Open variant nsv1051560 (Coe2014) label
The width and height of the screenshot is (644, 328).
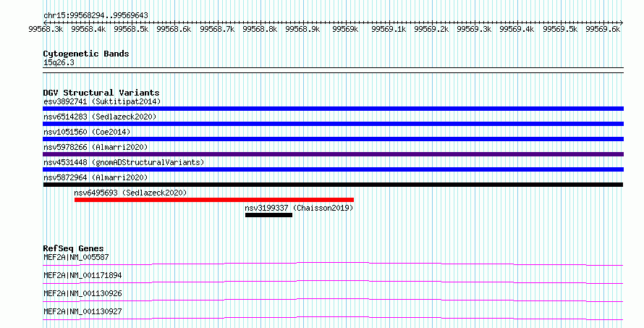[87, 132]
